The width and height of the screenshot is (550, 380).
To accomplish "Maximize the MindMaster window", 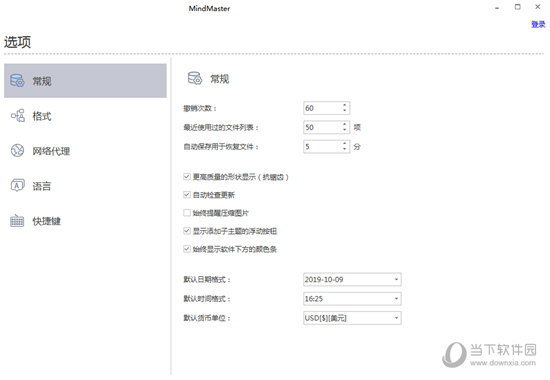I will 517,7.
